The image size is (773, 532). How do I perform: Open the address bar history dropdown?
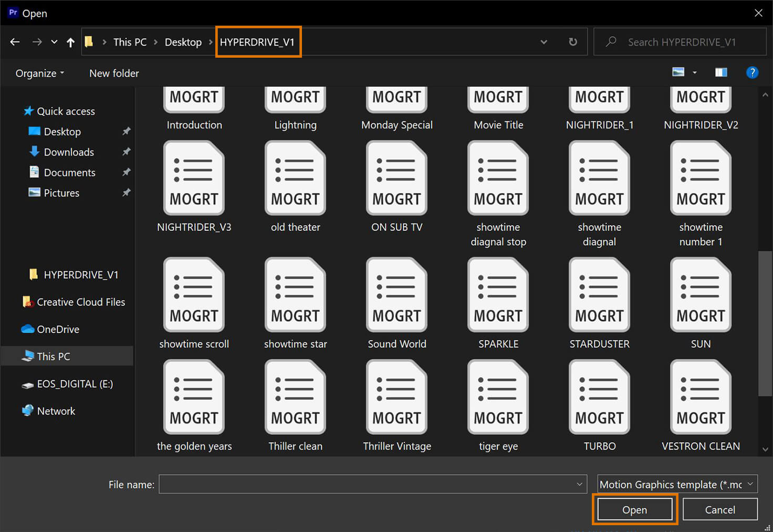point(544,42)
